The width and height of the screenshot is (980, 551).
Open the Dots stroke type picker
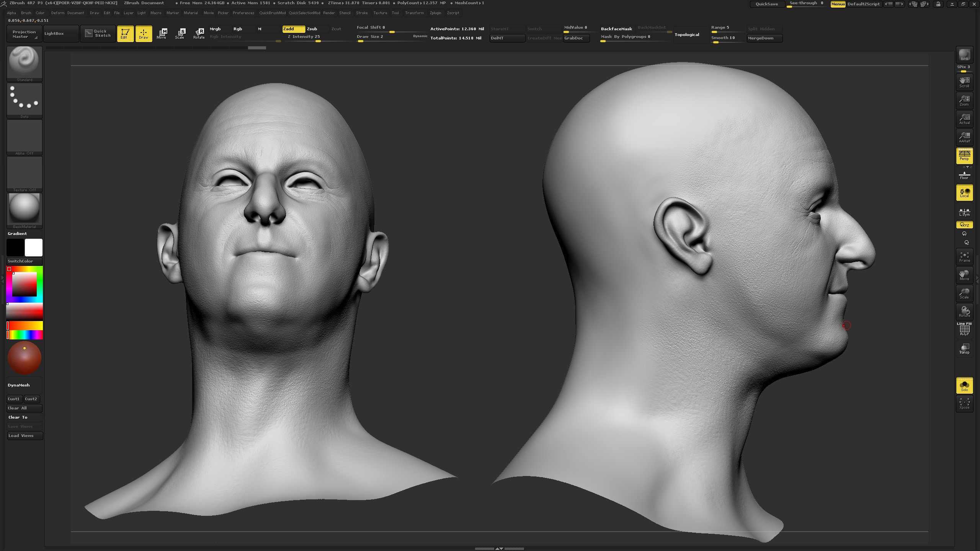[24, 100]
